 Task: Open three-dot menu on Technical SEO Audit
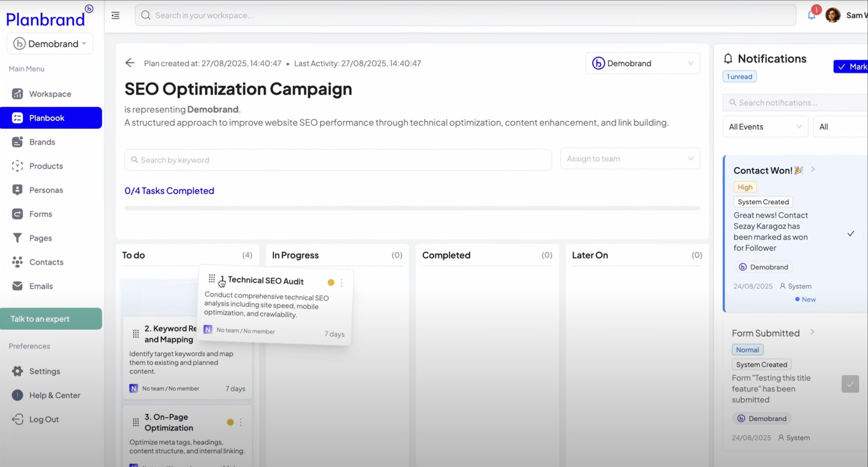point(341,283)
